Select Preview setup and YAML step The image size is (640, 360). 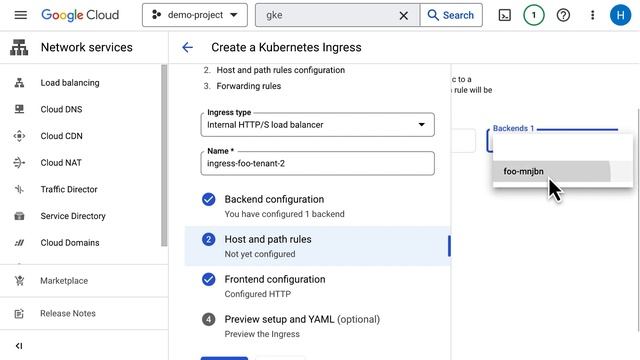(318, 326)
